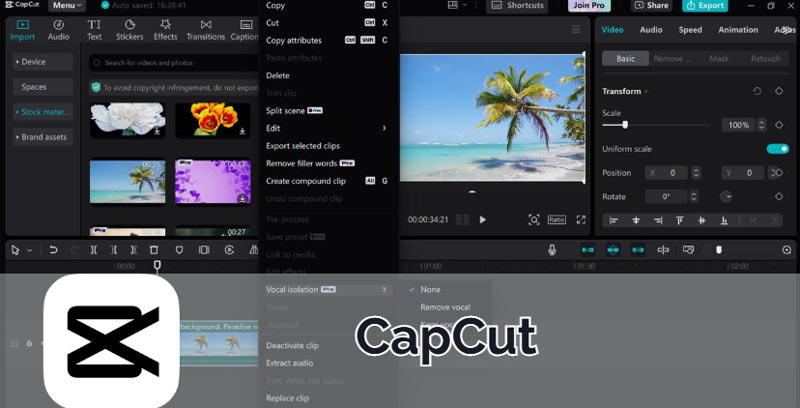800x408 pixels.
Task: Open the Spaces section
Action: (43, 87)
